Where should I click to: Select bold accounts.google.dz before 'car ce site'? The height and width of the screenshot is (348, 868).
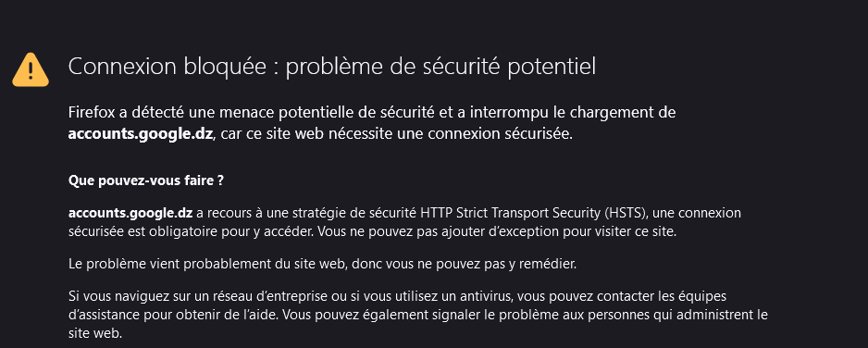click(x=140, y=134)
